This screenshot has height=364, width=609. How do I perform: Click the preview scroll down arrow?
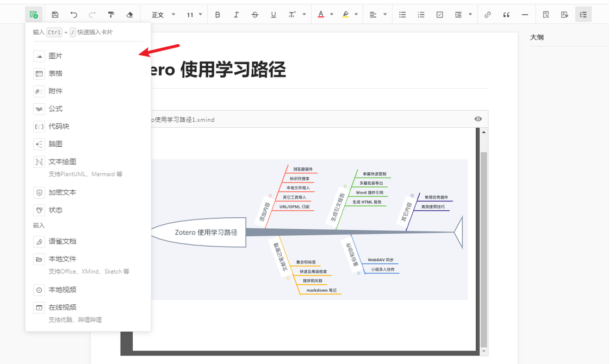click(483, 351)
